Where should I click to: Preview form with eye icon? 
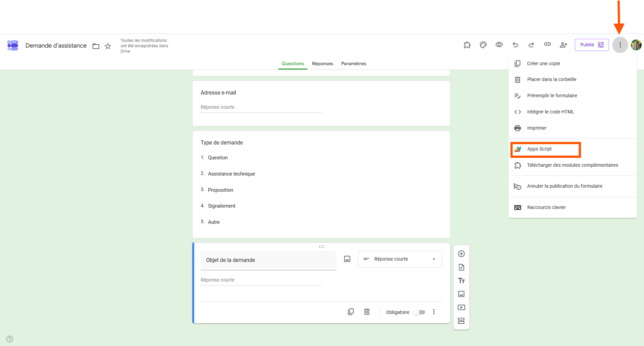[x=499, y=45]
